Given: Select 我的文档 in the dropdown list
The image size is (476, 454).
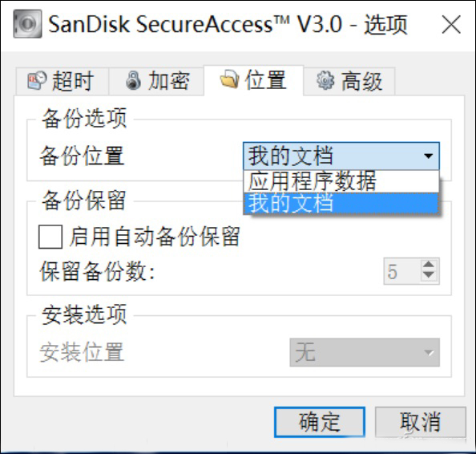Looking at the screenshot, I should click(x=341, y=203).
